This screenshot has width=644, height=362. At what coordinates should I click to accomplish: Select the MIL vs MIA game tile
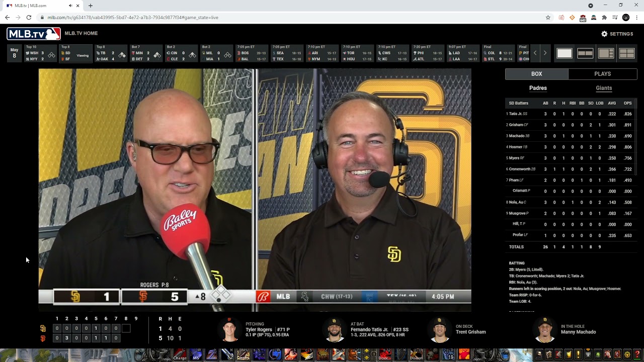coord(217,53)
